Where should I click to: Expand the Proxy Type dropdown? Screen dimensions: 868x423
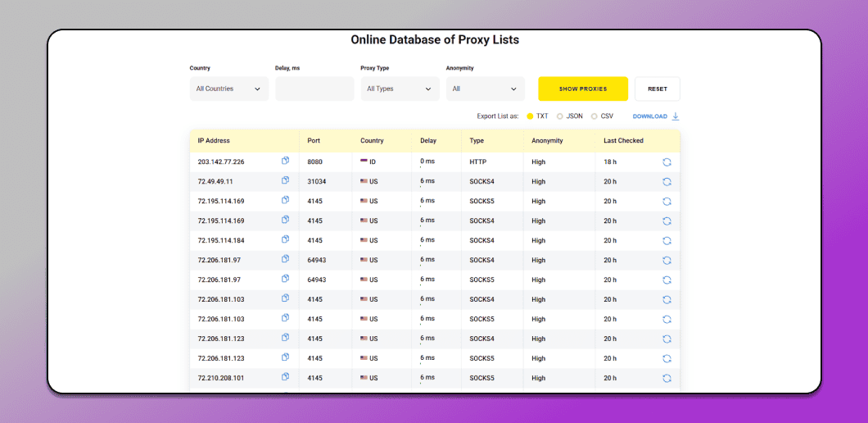[x=400, y=89]
